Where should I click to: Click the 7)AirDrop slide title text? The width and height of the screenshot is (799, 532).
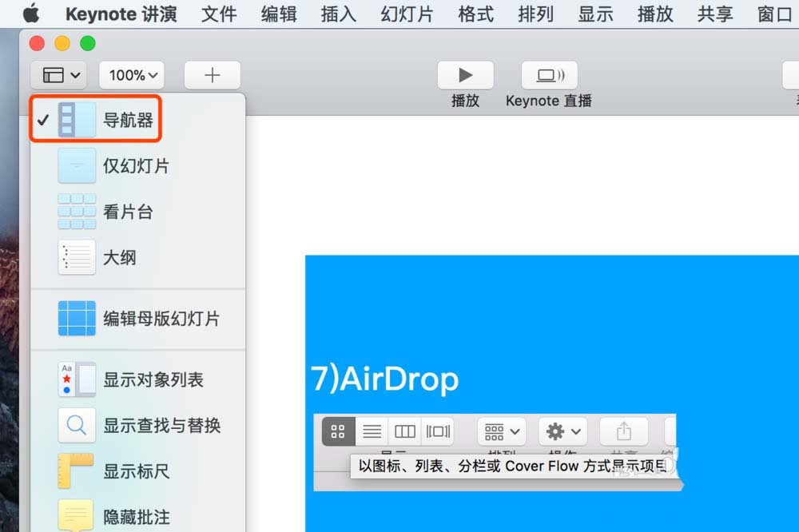pyautogui.click(x=385, y=379)
